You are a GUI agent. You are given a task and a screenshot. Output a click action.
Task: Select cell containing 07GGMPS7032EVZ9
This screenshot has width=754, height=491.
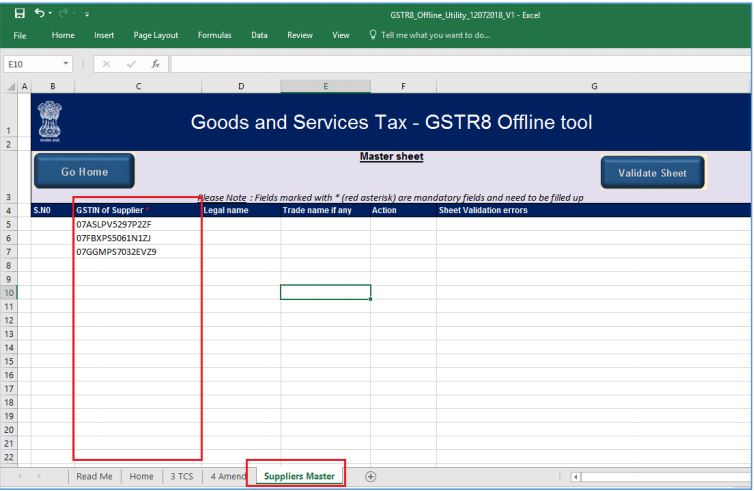pyautogui.click(x=138, y=252)
